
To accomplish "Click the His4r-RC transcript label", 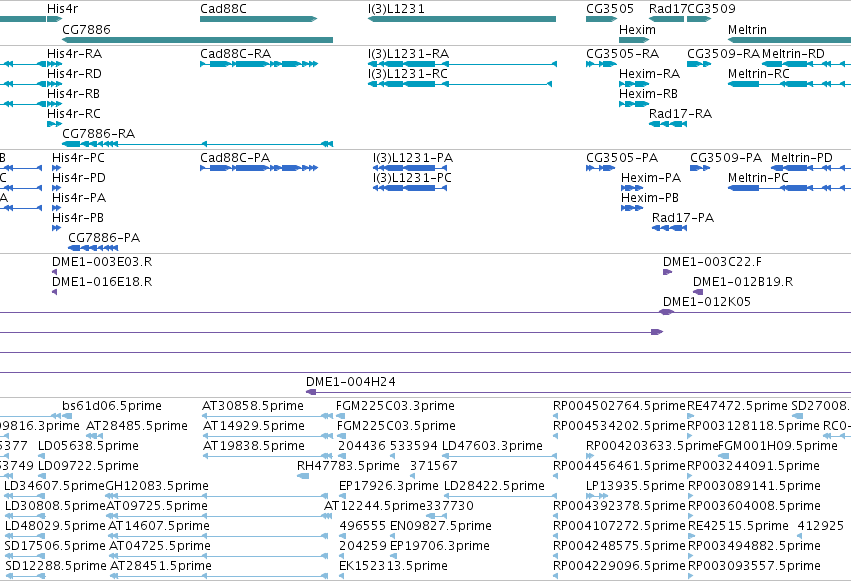I will 74,114.
